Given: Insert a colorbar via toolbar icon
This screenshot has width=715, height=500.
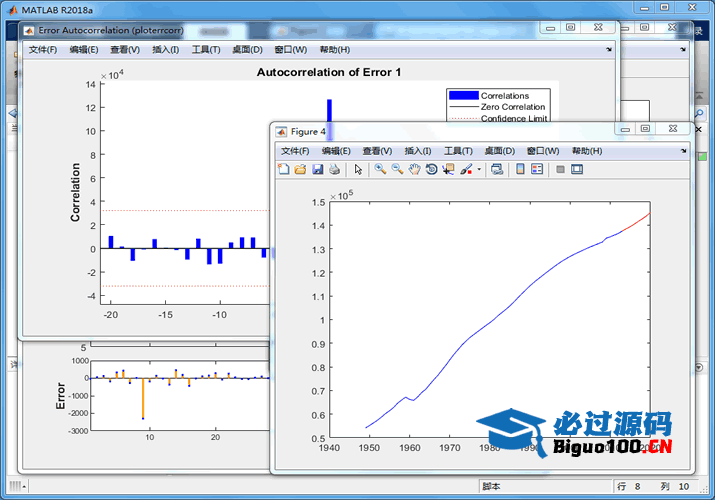Looking at the screenshot, I should pos(520,170).
